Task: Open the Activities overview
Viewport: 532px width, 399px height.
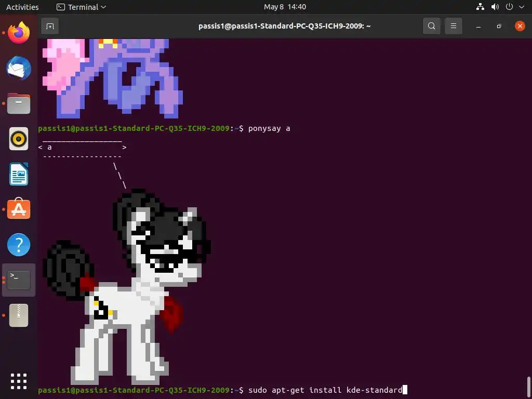Action: coord(22,7)
